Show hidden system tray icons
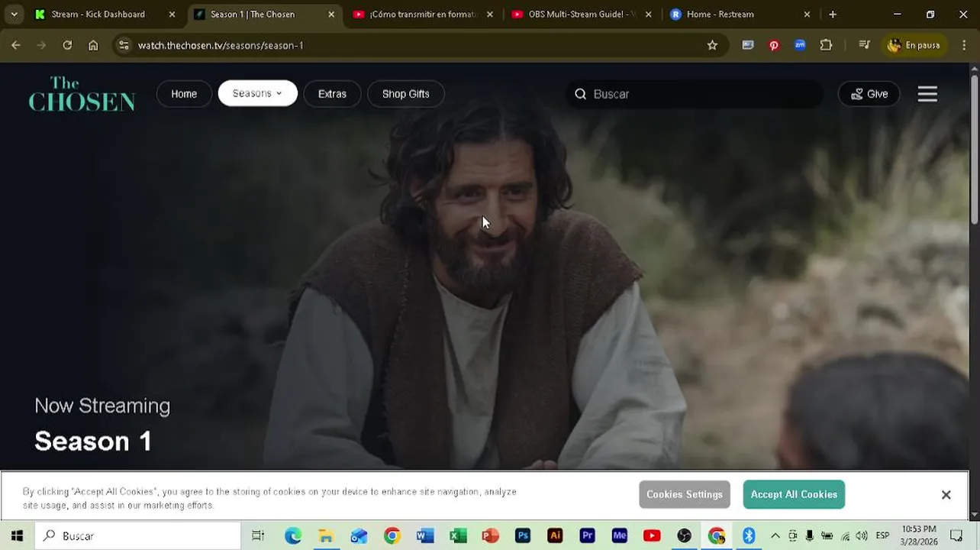The width and height of the screenshot is (980, 550). (775, 535)
